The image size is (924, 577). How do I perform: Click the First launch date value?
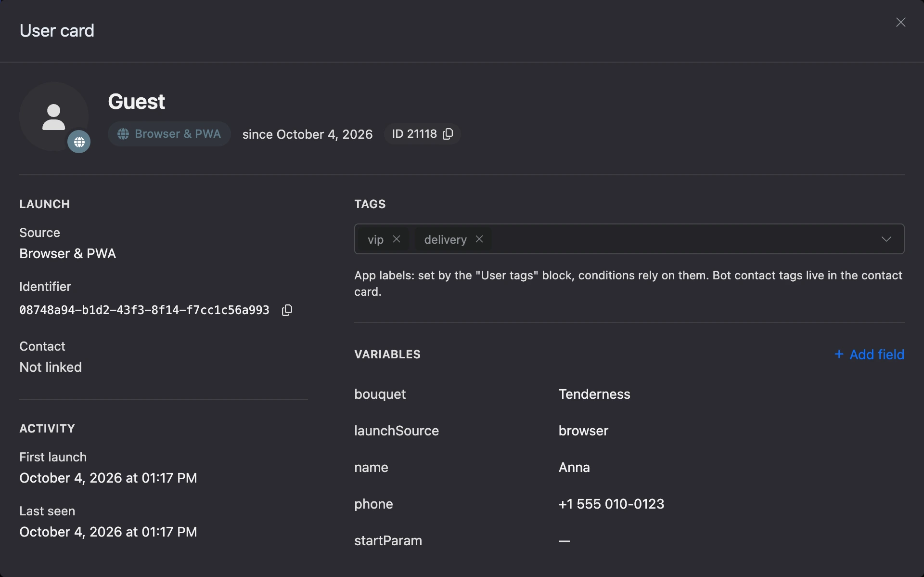click(x=108, y=478)
